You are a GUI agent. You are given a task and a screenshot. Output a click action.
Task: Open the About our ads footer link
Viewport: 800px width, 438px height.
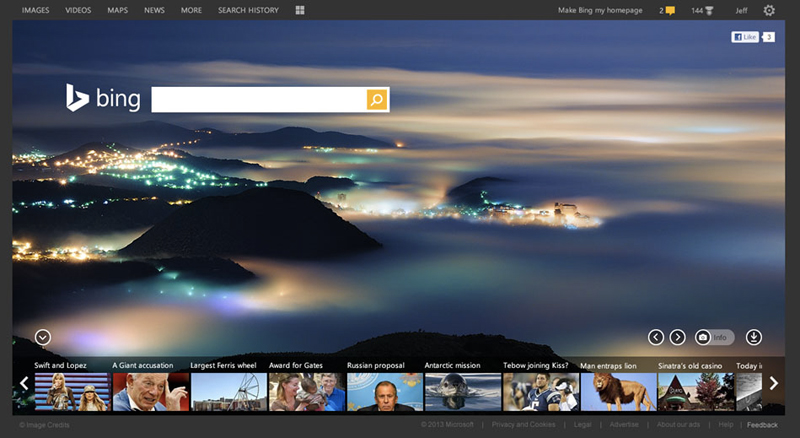tap(679, 425)
